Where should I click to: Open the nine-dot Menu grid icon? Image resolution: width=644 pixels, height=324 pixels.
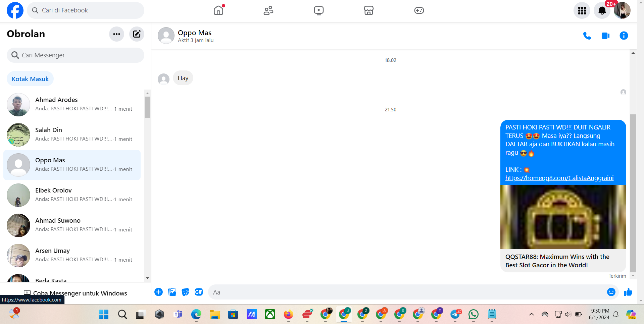click(x=582, y=10)
